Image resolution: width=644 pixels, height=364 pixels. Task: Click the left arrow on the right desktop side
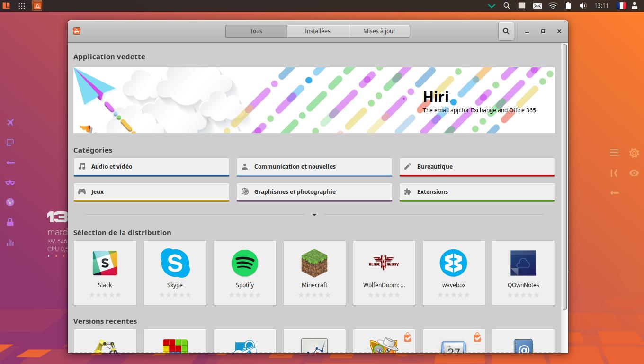(614, 193)
